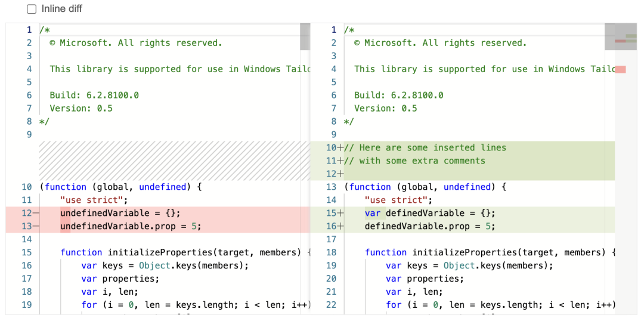Click line number 10 in the original pane

(26, 187)
